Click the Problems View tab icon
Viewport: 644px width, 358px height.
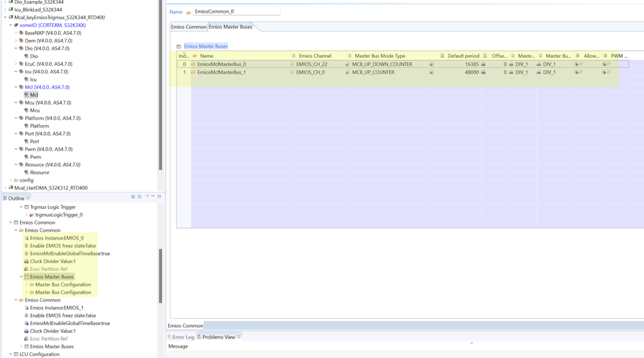(199, 337)
